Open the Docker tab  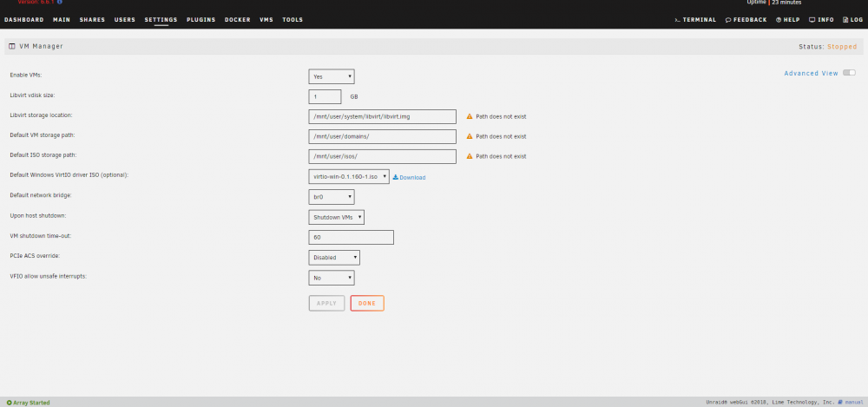coord(238,20)
